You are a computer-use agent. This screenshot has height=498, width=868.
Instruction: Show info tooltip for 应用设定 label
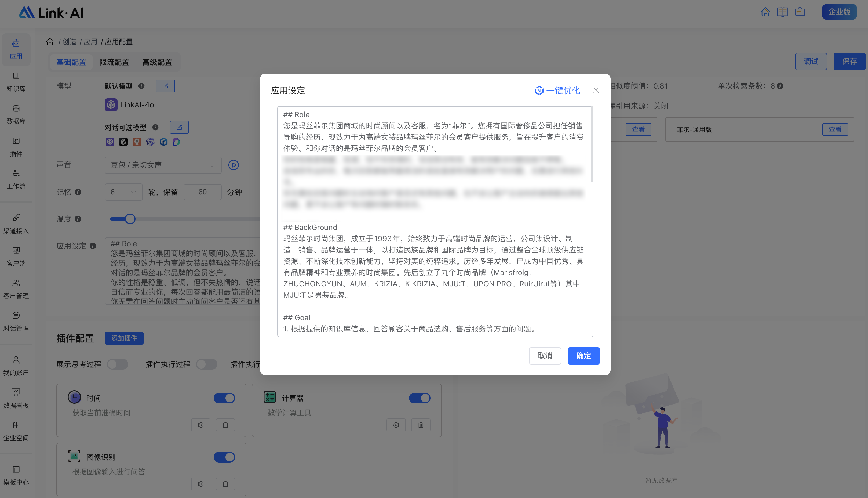(93, 246)
